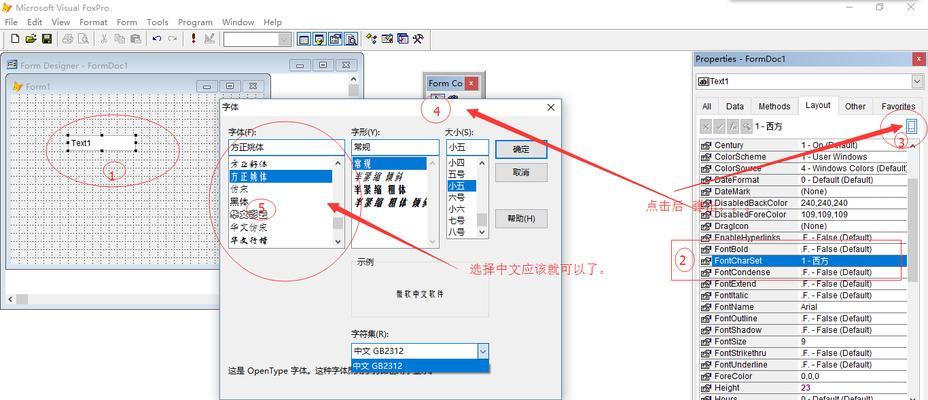Open the Form menu

127,22
